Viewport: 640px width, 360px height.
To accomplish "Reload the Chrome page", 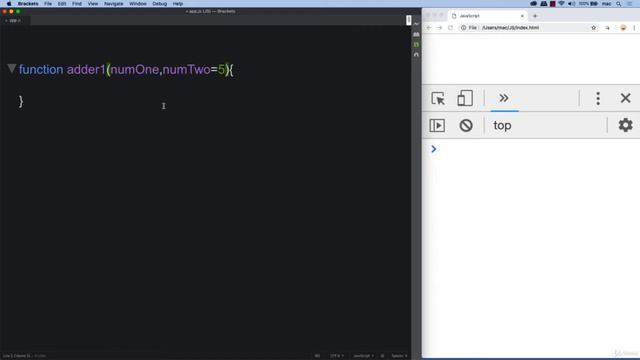I will click(451, 28).
